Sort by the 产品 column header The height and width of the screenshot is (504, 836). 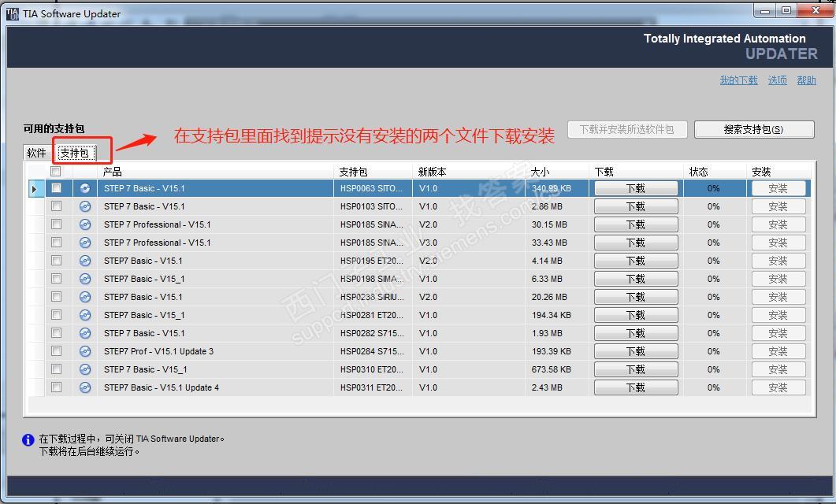pos(215,172)
